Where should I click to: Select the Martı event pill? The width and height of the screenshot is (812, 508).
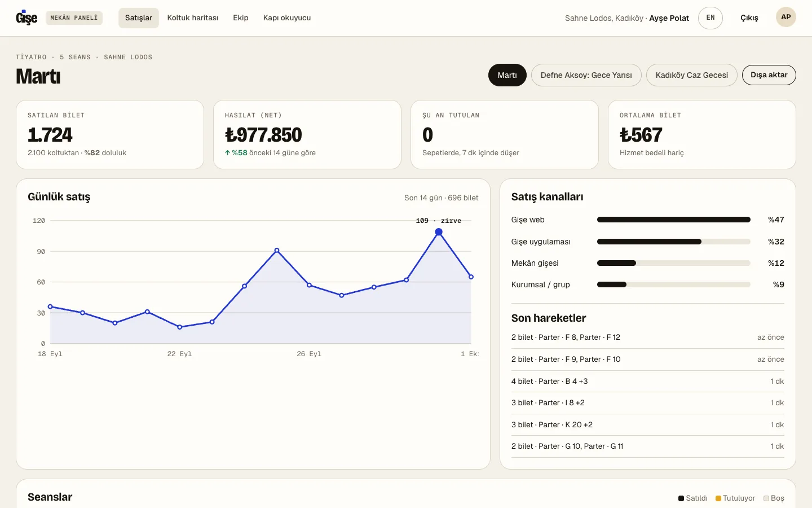coord(507,75)
